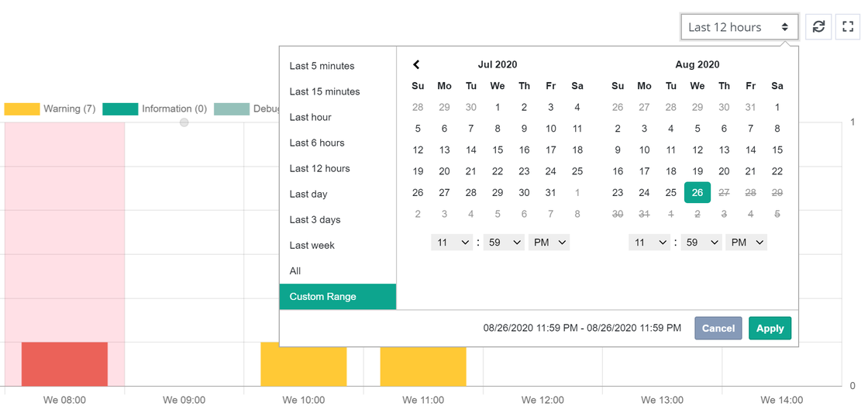The width and height of the screenshot is (868, 420).
Task: Apply the selected date range
Action: (770, 328)
